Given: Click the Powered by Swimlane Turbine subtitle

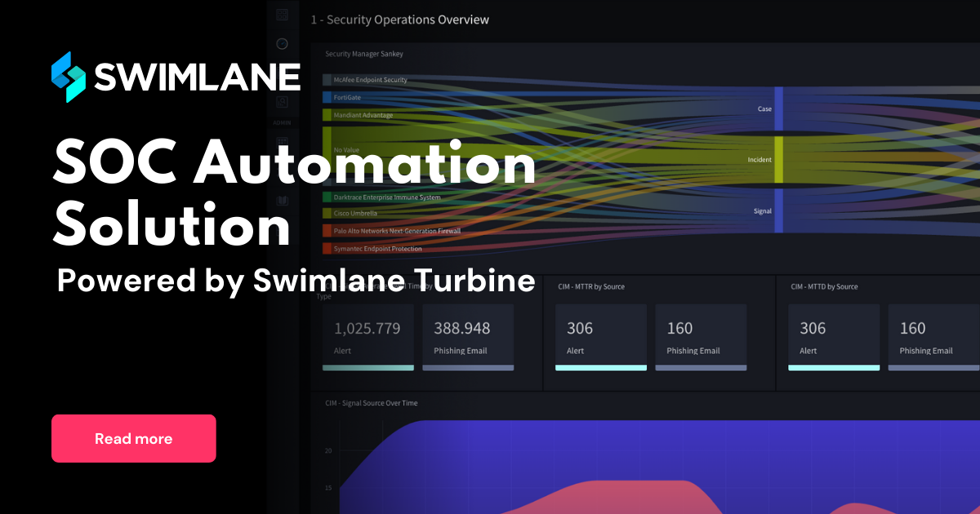Looking at the screenshot, I should click(296, 280).
